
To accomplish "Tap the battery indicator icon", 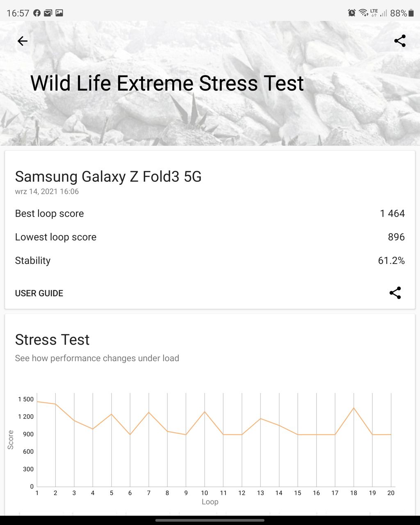I will [411, 13].
